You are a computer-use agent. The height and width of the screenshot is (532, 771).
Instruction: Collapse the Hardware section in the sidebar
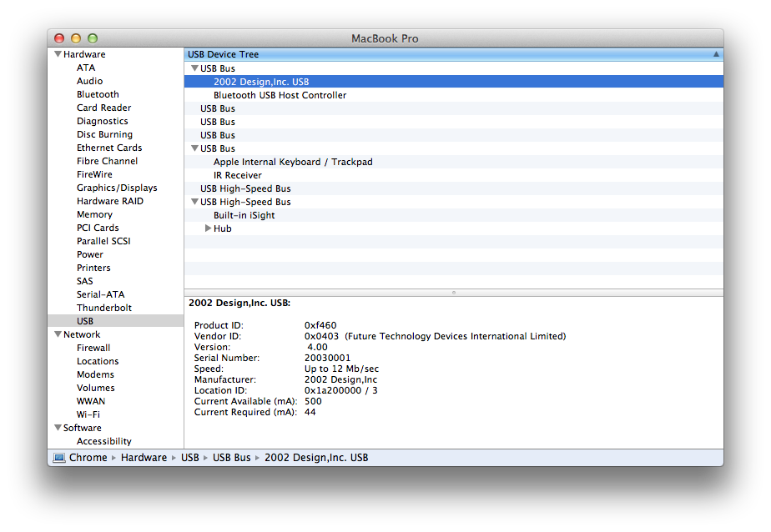pos(58,54)
